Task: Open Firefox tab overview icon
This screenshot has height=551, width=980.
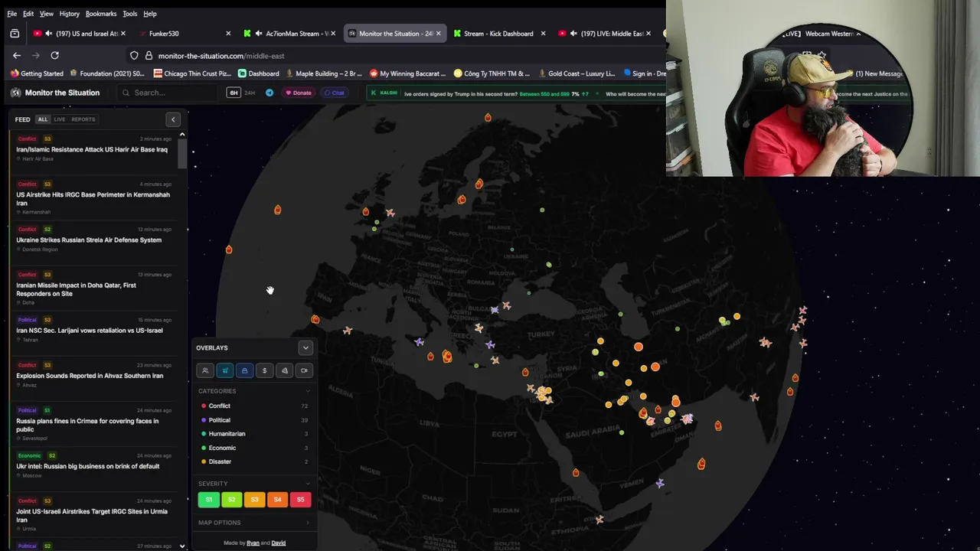Action: [15, 34]
